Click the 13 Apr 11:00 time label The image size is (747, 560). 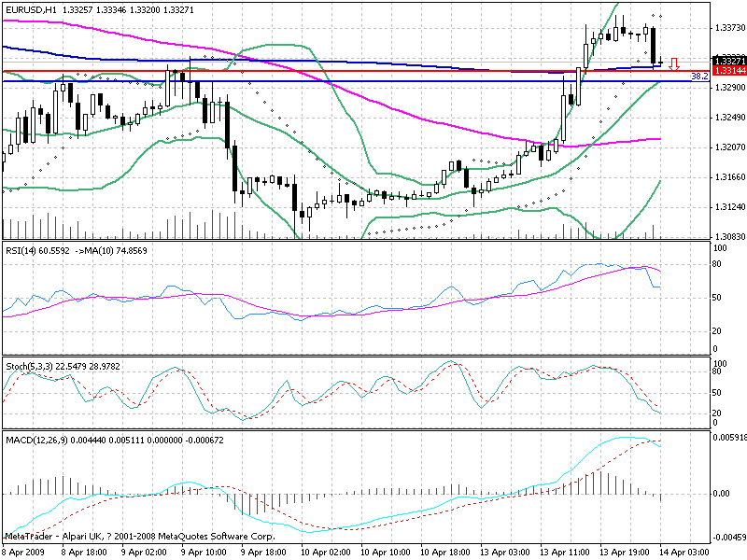[x=565, y=552]
